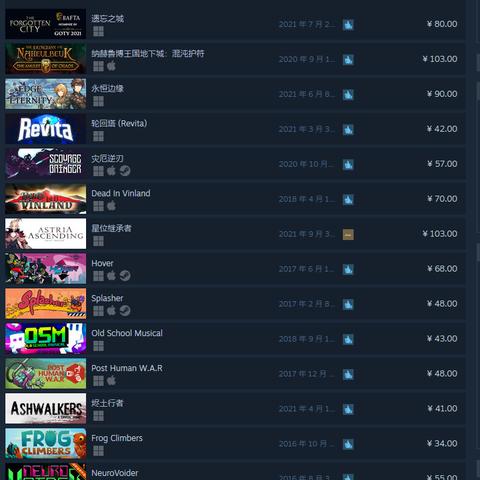
Task: Click the Steam icon in ScourgeBringer row
Action: 125,171
